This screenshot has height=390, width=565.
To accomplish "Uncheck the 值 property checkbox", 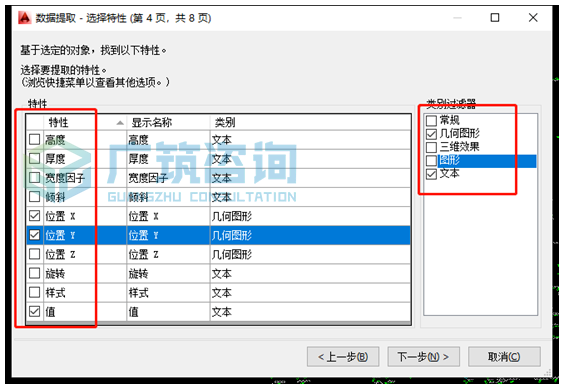I will tap(35, 311).
